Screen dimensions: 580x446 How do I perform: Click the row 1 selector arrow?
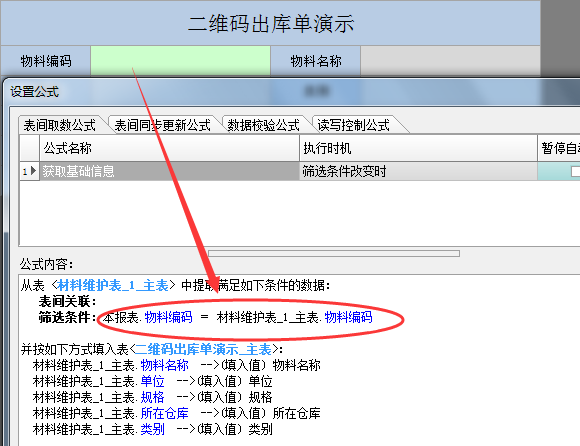pyautogui.click(x=29, y=171)
